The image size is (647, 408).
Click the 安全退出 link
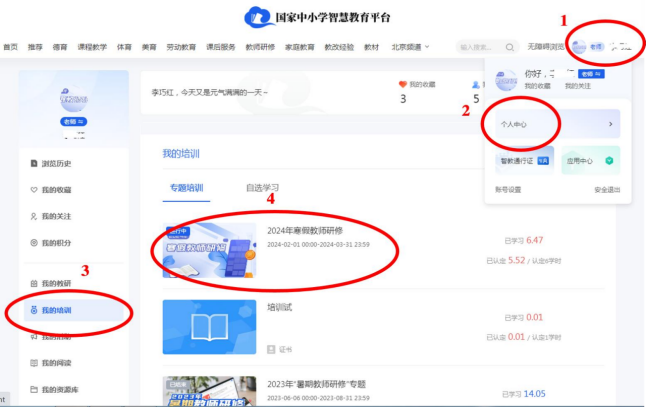[x=607, y=190]
